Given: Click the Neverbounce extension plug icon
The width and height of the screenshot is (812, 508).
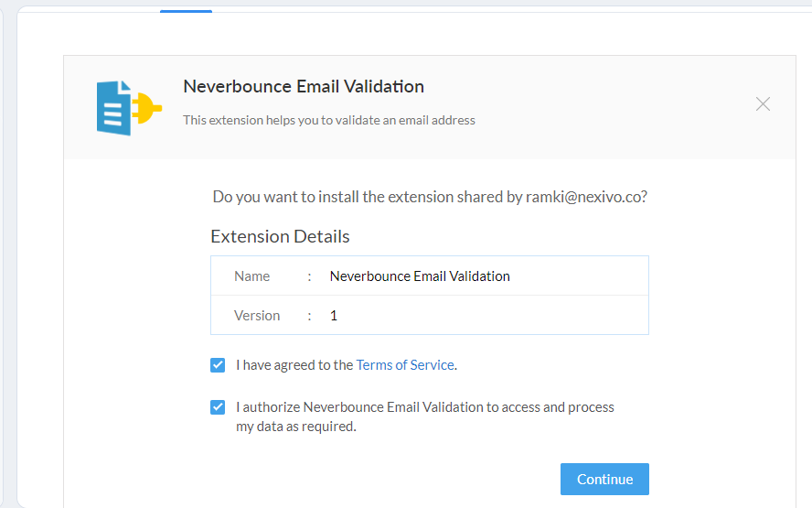Looking at the screenshot, I should click(x=129, y=108).
